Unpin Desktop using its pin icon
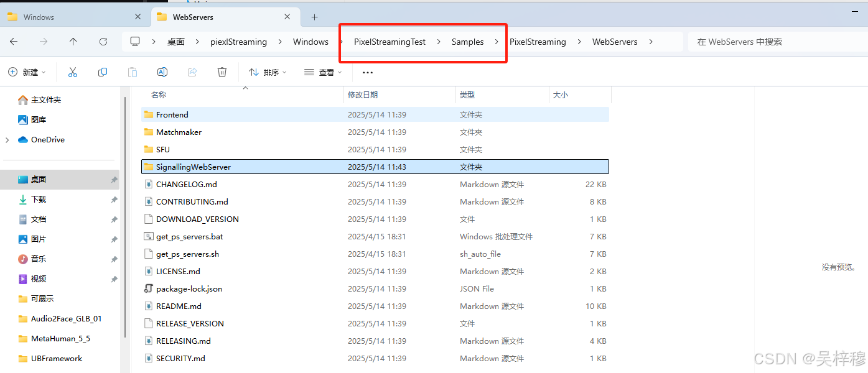This screenshot has width=868, height=373. pos(114,180)
